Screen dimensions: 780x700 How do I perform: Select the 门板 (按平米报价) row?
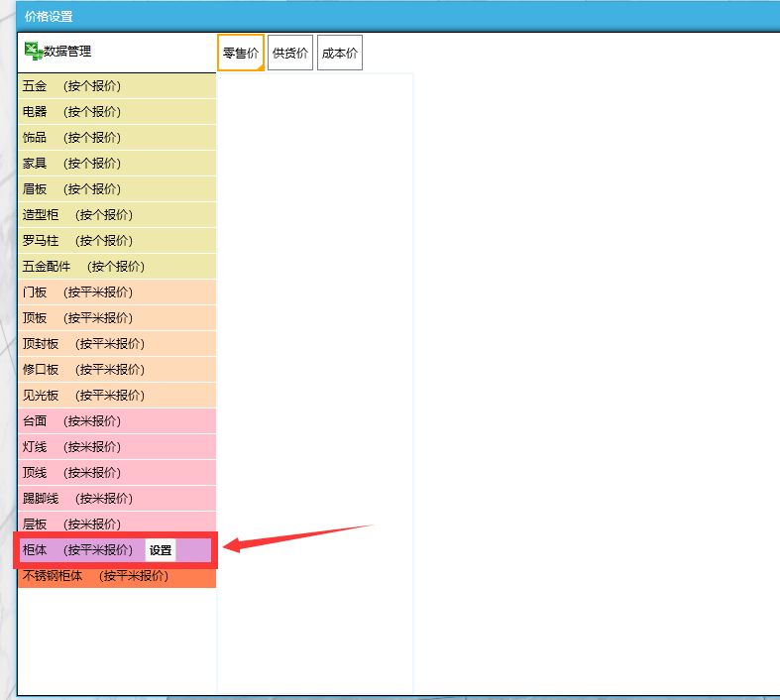coord(117,292)
